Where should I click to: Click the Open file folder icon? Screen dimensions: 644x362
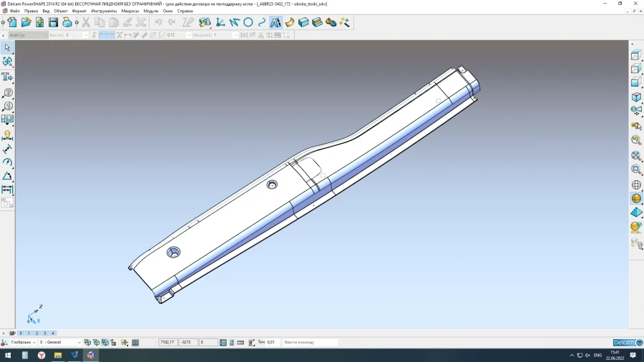tap(26, 22)
